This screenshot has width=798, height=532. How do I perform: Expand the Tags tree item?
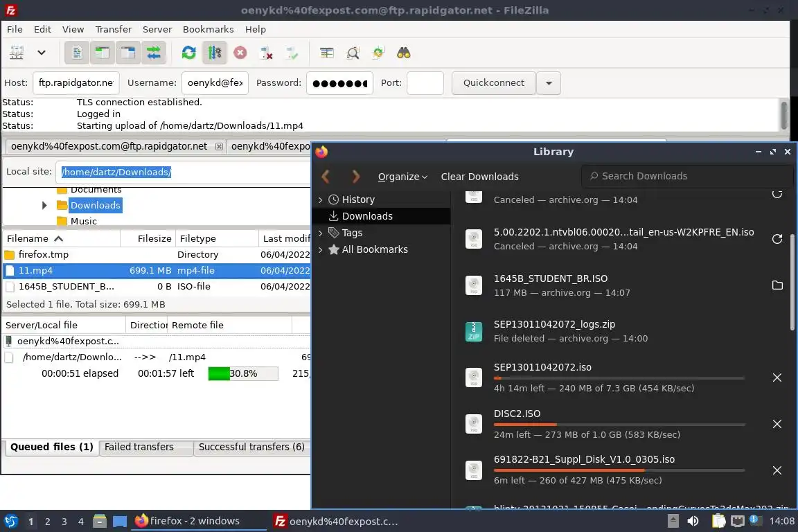[x=321, y=233]
